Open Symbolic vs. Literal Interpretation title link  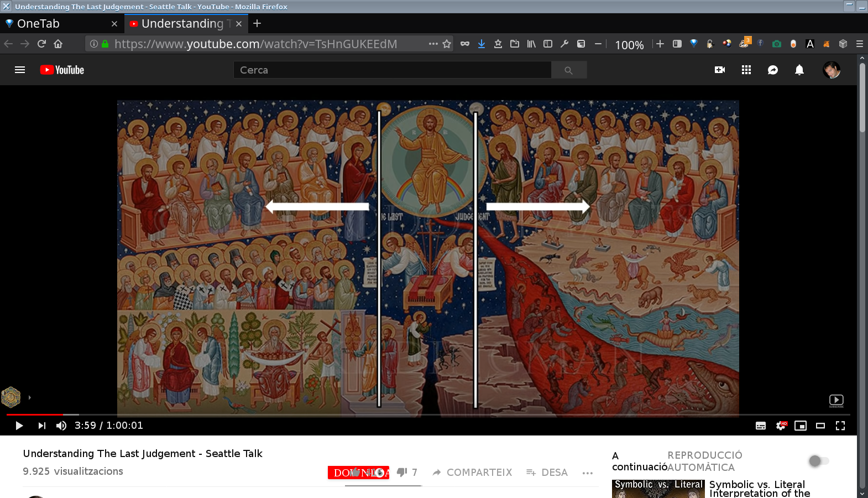point(760,489)
